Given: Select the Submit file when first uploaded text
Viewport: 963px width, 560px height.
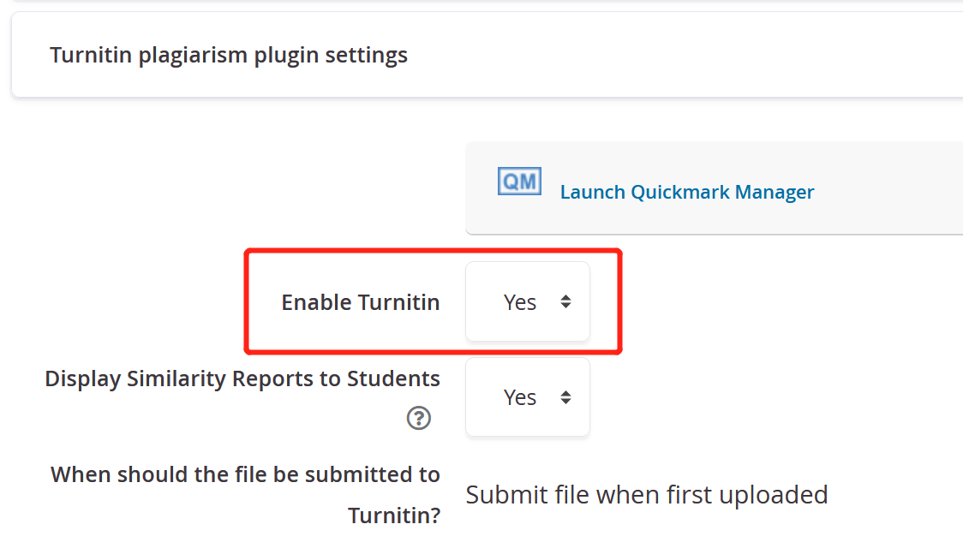Looking at the screenshot, I should coord(647,495).
